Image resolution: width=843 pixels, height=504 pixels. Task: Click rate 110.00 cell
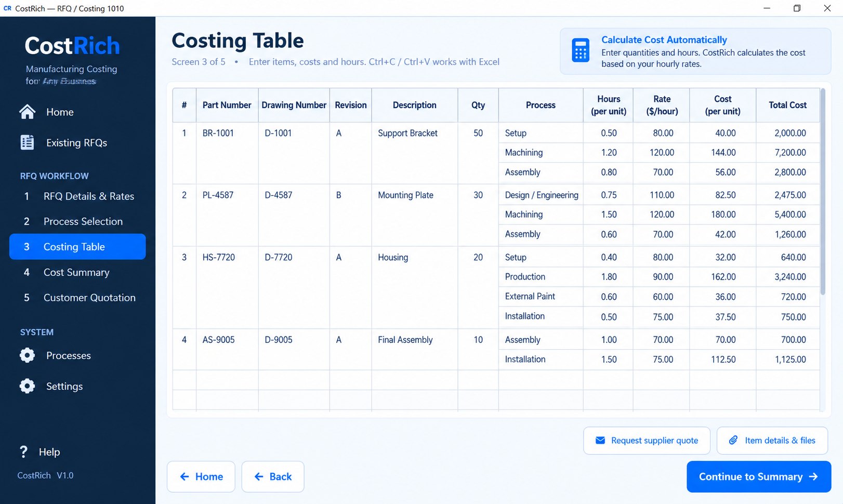click(x=662, y=195)
